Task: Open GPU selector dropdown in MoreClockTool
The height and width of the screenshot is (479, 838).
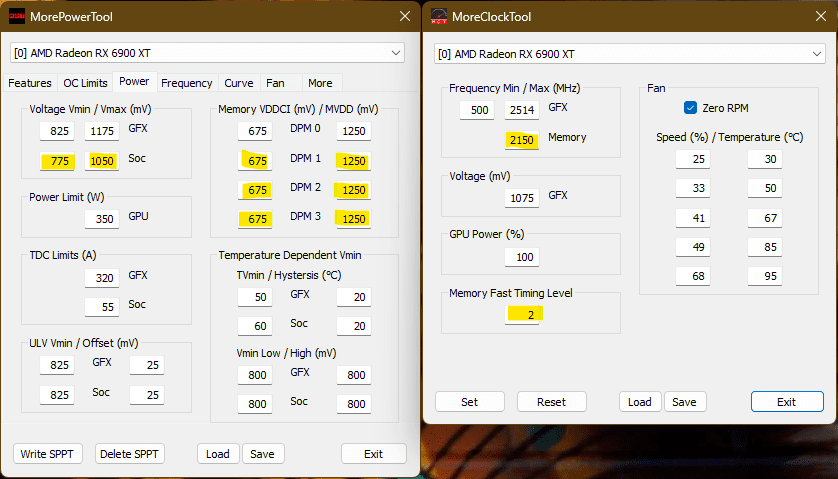Action: coord(630,54)
